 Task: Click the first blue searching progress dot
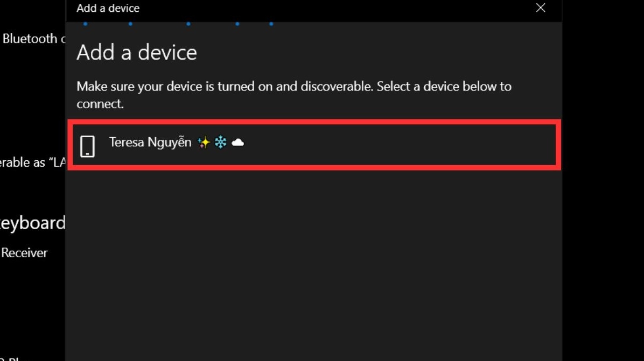85,24
